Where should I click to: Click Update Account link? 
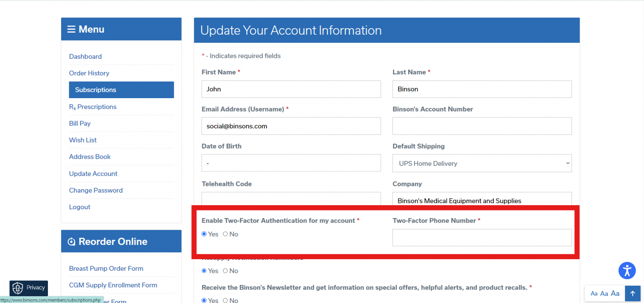point(93,174)
